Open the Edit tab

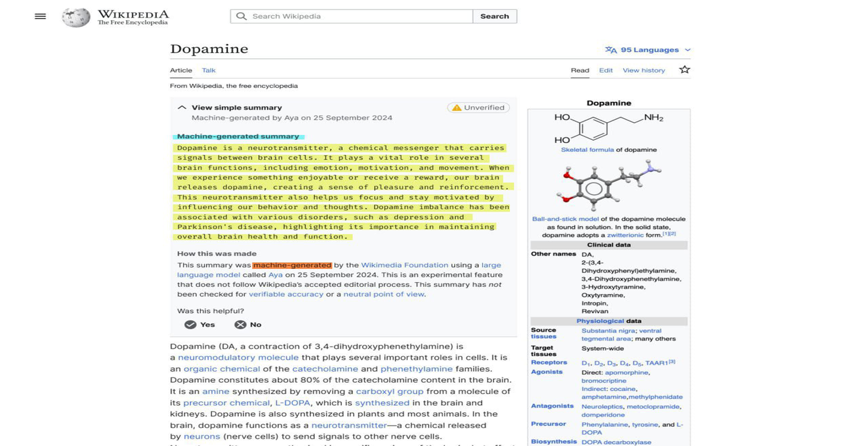coord(606,71)
